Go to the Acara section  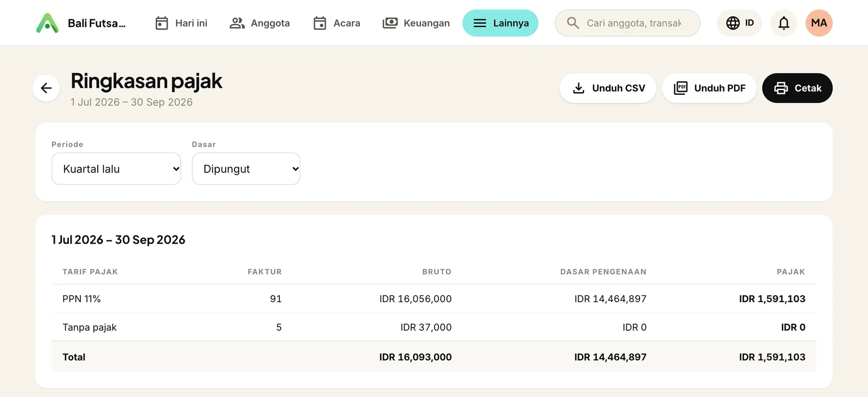pos(336,23)
